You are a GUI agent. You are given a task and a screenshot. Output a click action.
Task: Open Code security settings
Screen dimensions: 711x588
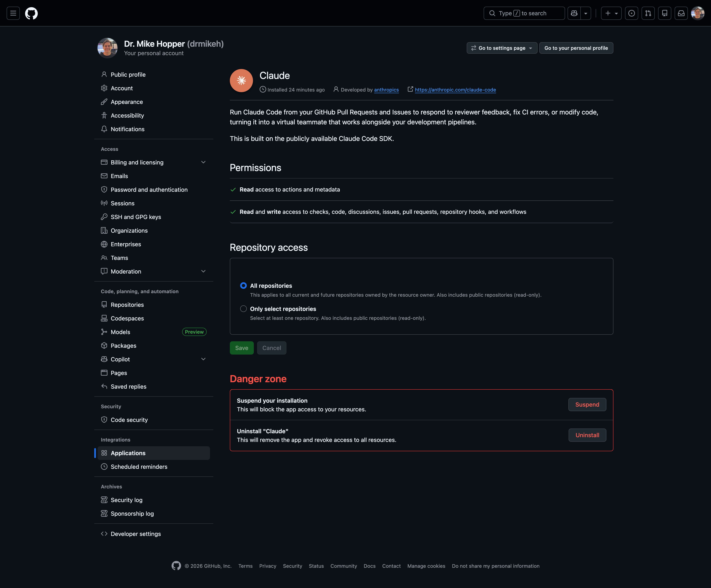pyautogui.click(x=154, y=420)
